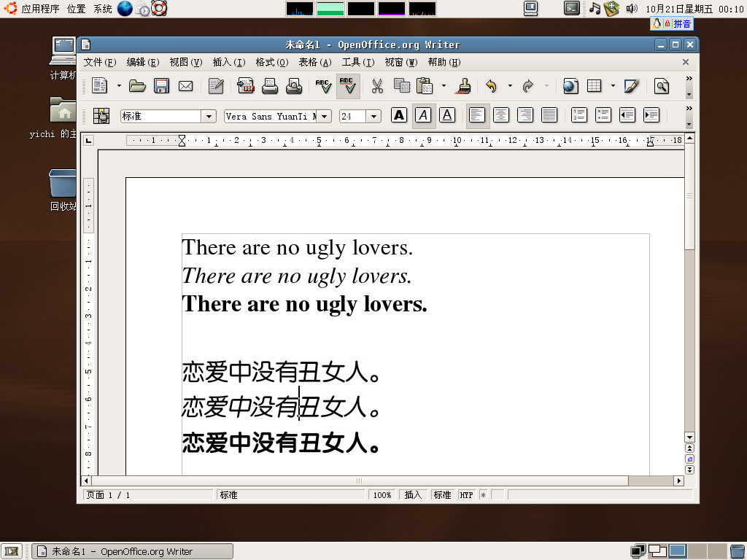This screenshot has height=560, width=747.
Task: Insert a table using the Table icon
Action: (594, 86)
